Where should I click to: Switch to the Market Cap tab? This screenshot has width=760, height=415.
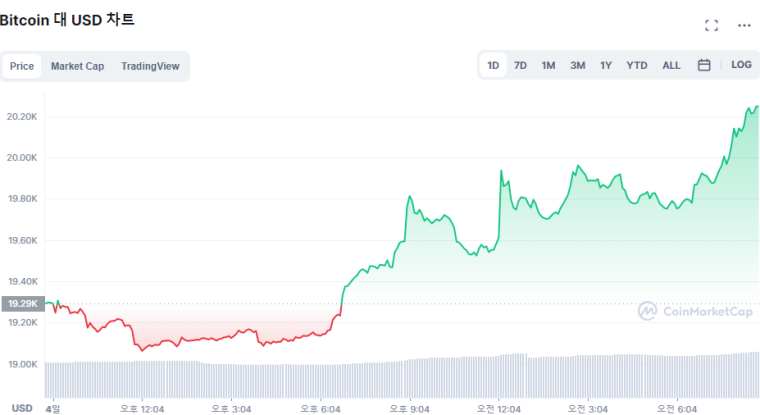77,66
